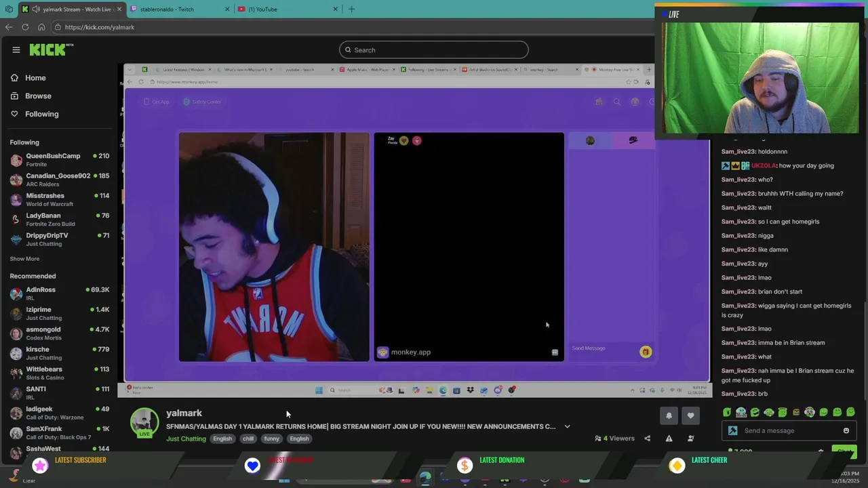Viewport: 868px width, 488px height.
Task: Open asmongold recommended channel
Action: 60,333
